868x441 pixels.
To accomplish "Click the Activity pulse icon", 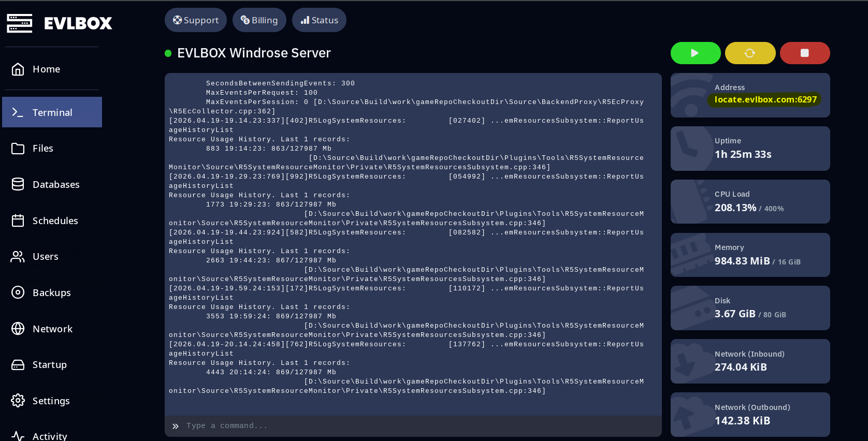I will click(x=18, y=436).
